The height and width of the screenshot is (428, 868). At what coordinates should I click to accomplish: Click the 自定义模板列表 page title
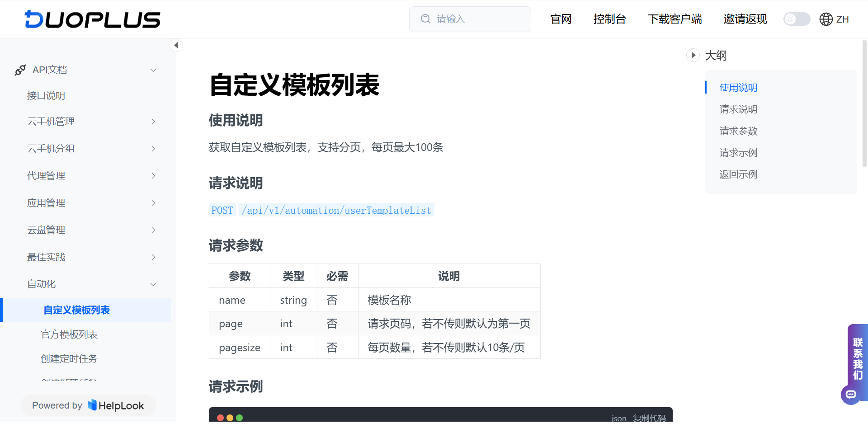click(294, 85)
